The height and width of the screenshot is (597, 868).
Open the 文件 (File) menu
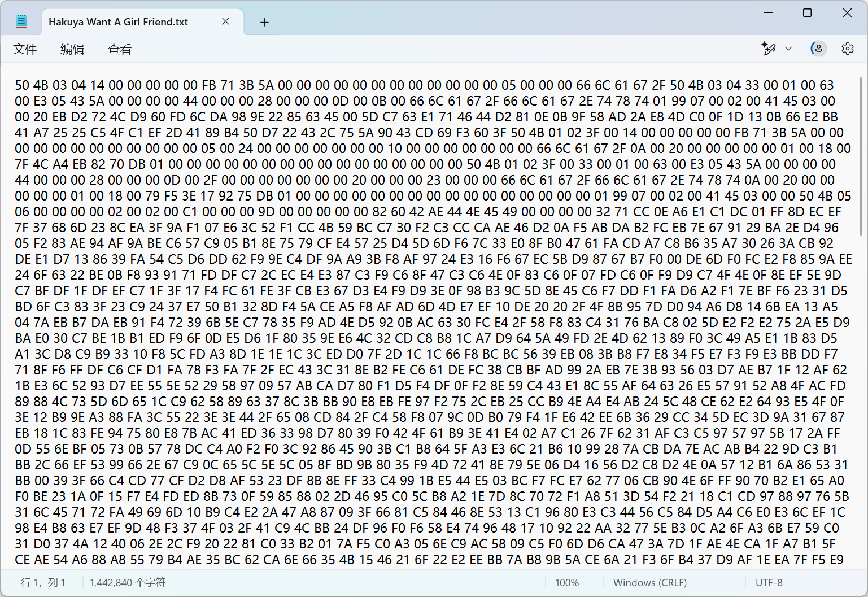[x=25, y=49]
